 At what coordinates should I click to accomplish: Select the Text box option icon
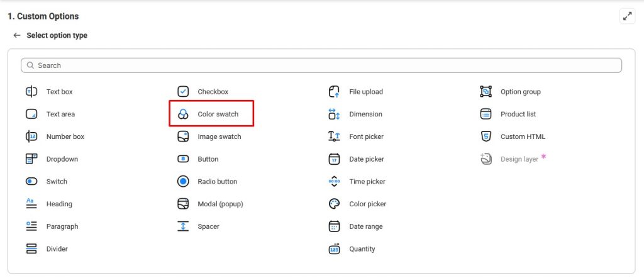point(31,92)
